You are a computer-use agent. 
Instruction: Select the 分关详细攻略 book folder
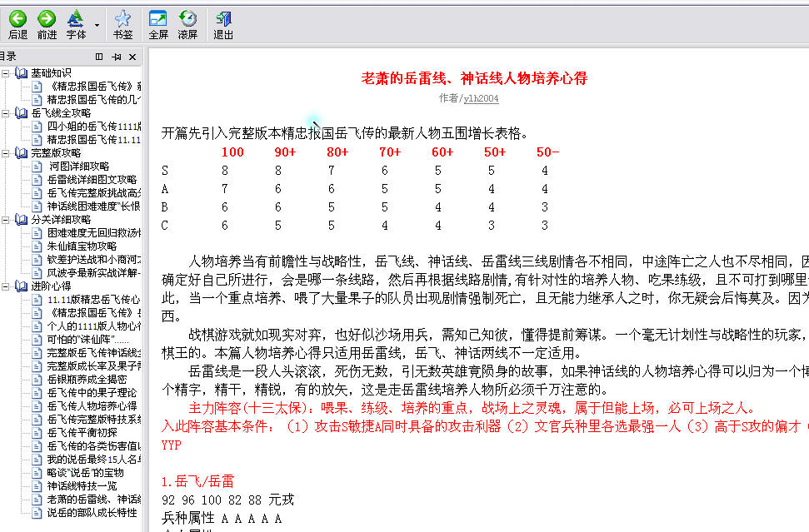(x=61, y=220)
